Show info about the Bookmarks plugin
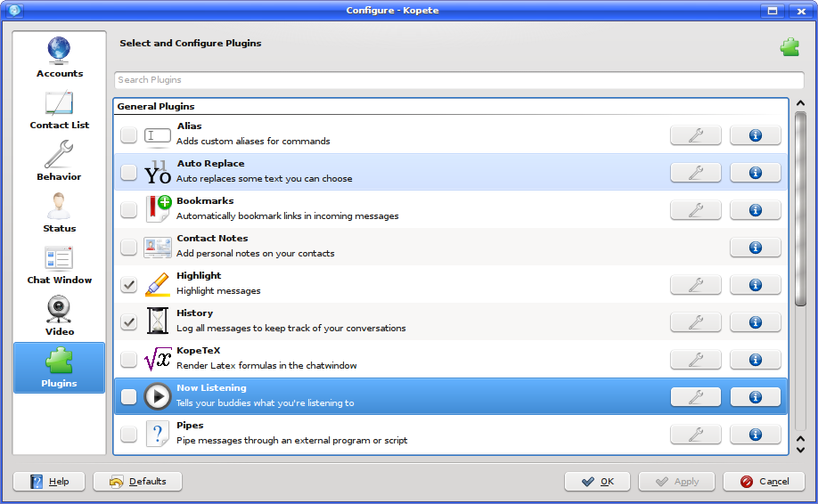The height and width of the screenshot is (504, 818). (x=756, y=210)
